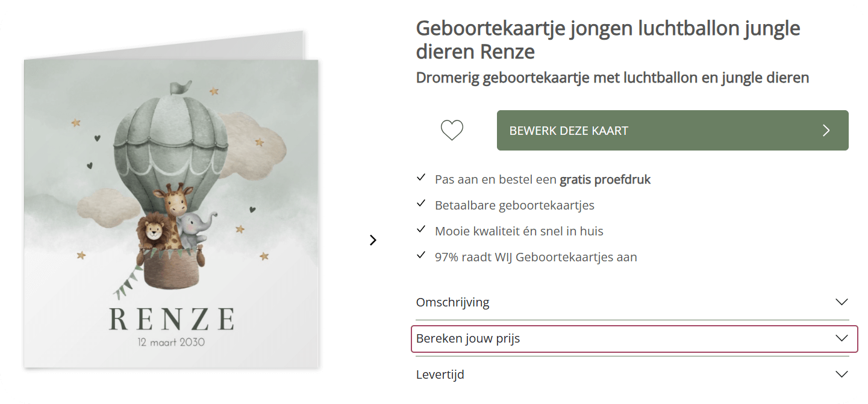The image size is (868, 404).
Task: Click checkmark beside Mooie kwaliteit line
Action: pos(421,229)
